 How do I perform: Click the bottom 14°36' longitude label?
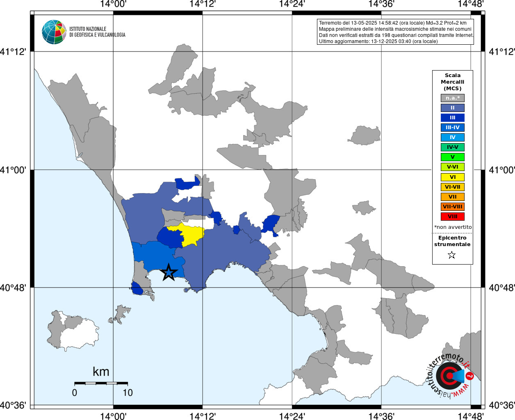381,416
